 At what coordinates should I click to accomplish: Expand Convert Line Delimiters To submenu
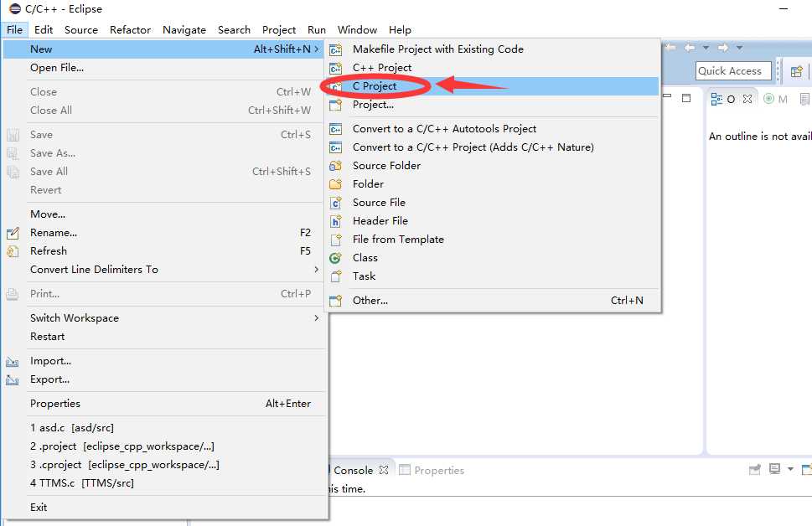(x=317, y=270)
